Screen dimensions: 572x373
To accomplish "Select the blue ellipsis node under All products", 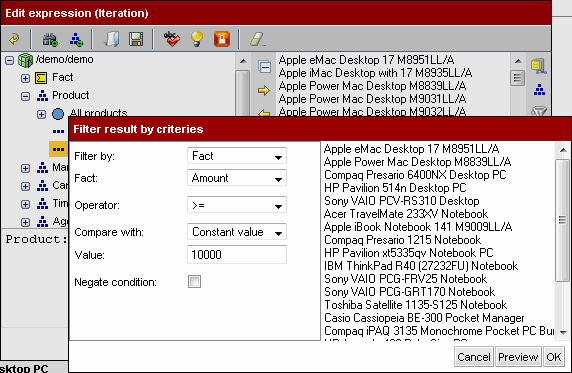I will tap(58, 131).
